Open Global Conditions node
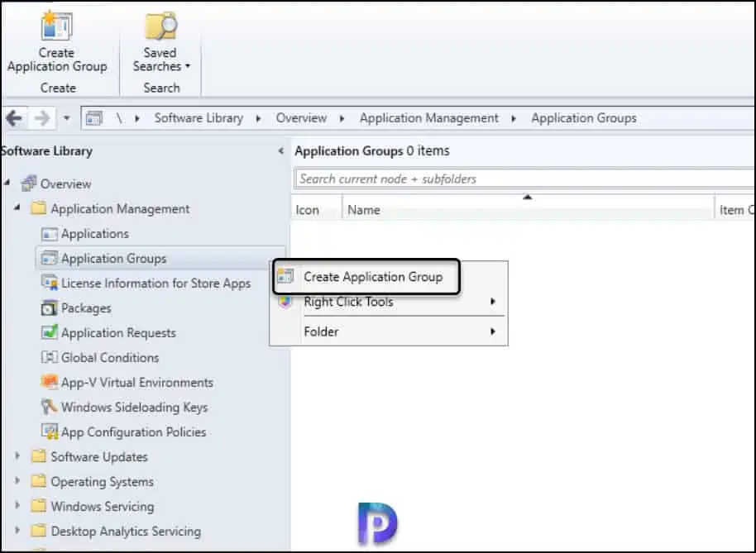 [110, 357]
